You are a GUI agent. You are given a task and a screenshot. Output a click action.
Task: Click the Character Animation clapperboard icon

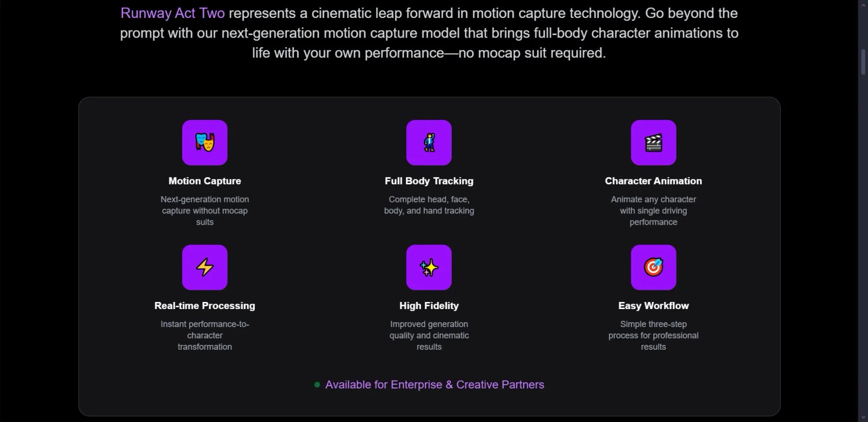coord(653,142)
